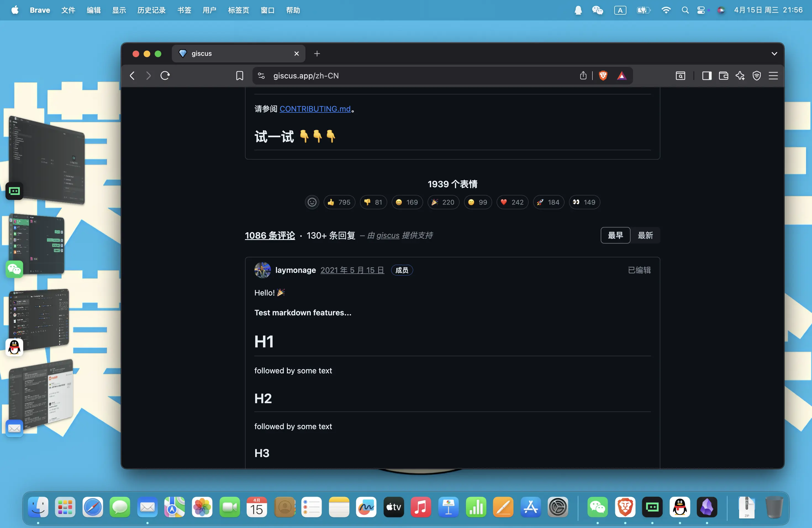Open the Brave hamburger main menu
The image size is (812, 528).
click(773, 75)
